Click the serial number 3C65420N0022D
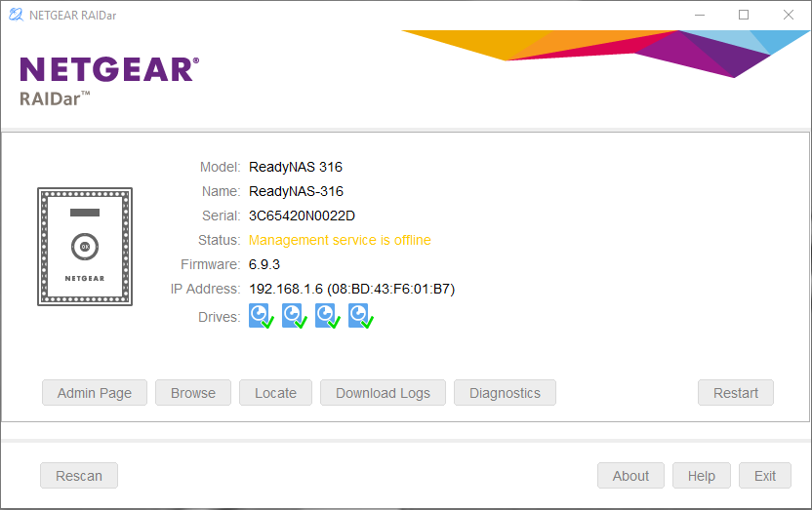 (x=302, y=216)
